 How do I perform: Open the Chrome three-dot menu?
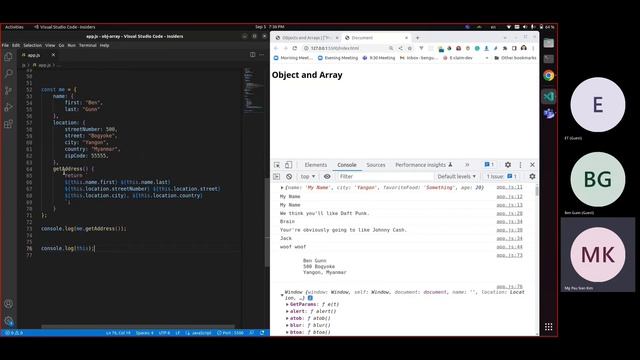533,48
